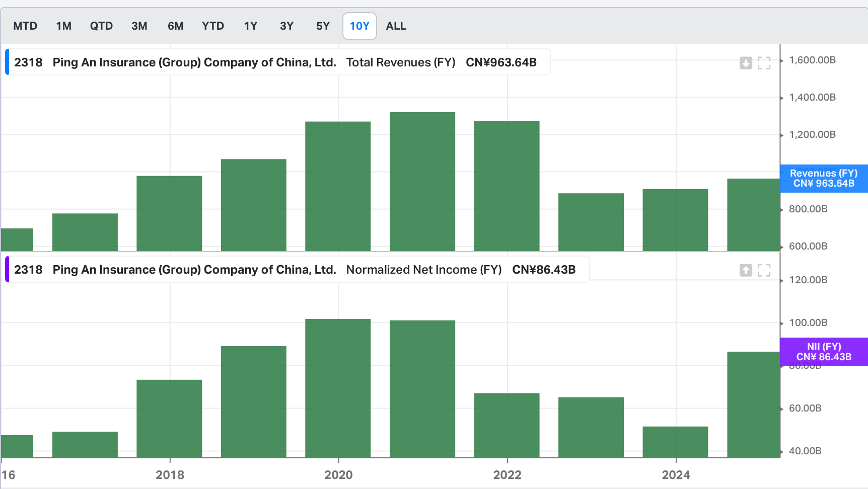Expand Normalized Net Income chart to fullscreen
868x489 pixels.
764,270
